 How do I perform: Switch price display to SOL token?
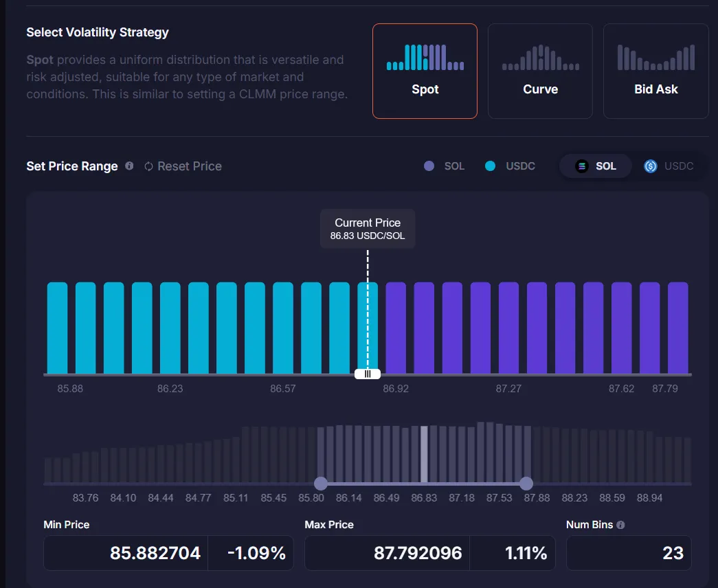[x=596, y=166]
